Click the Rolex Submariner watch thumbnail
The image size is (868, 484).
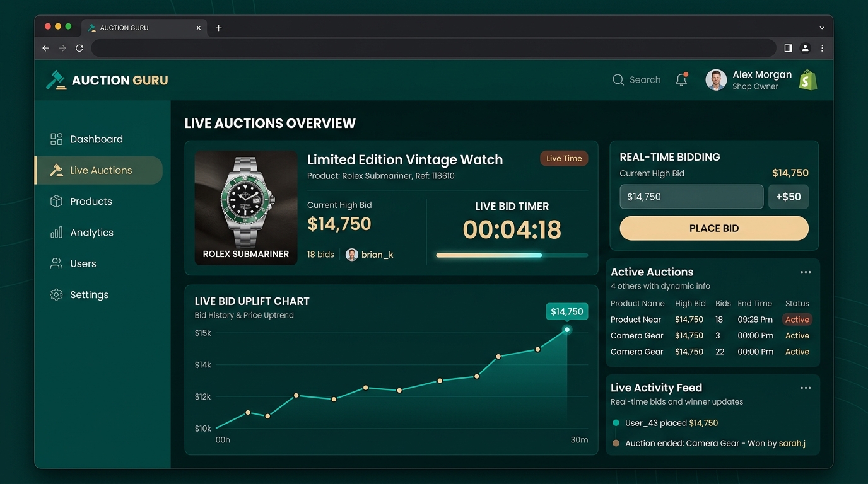[x=246, y=207]
